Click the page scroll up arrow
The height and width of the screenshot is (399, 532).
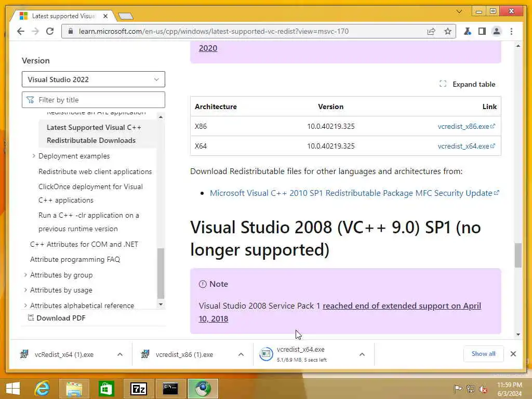pyautogui.click(x=518, y=46)
